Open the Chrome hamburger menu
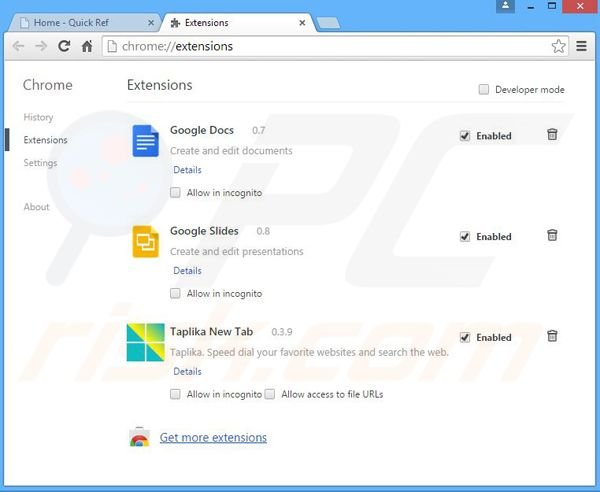600x492 pixels. pos(582,46)
